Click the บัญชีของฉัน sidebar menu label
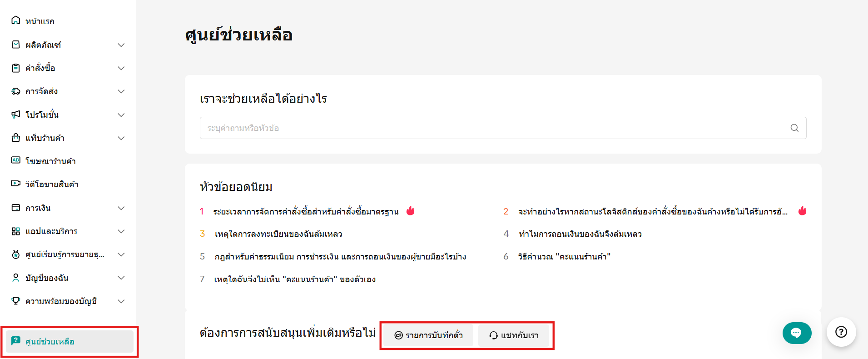 (x=47, y=278)
